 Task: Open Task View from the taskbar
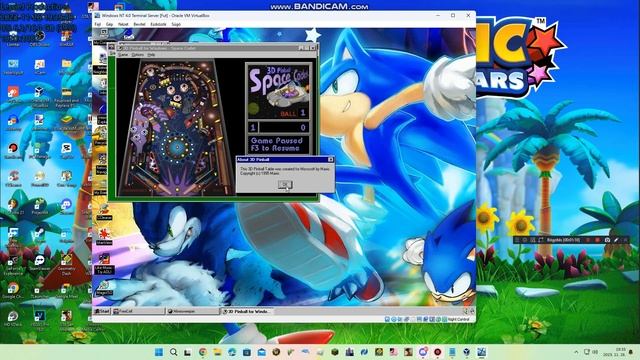pos(187,352)
